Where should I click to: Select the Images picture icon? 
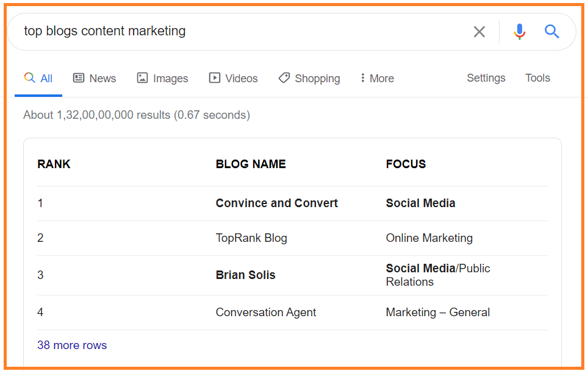(142, 78)
